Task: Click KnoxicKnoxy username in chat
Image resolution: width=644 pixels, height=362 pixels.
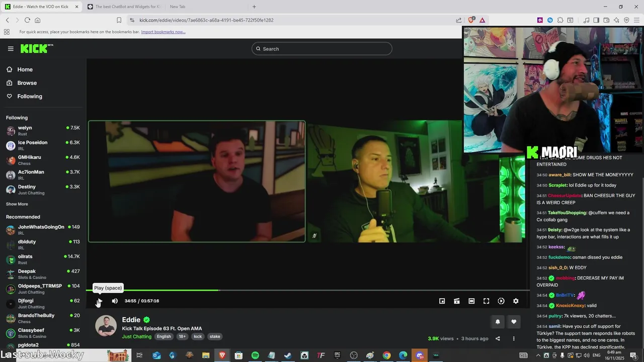Action: click(571, 306)
